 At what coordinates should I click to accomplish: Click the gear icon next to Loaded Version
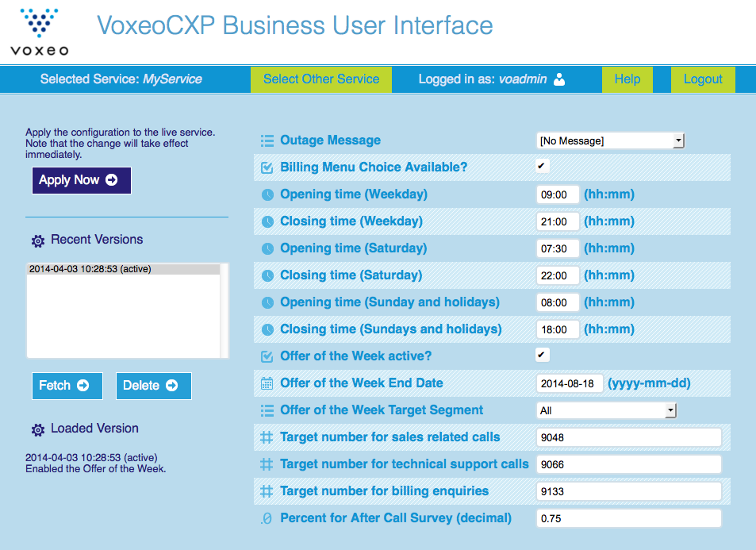pos(37,429)
